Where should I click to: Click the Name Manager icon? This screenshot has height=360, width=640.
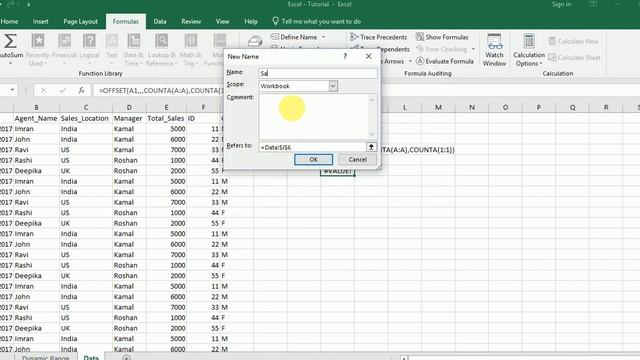pos(255,41)
